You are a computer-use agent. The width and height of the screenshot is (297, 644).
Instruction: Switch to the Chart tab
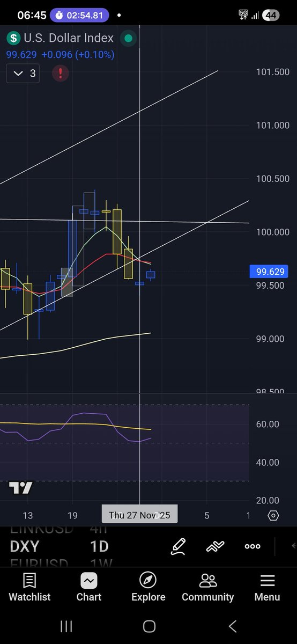click(x=89, y=587)
